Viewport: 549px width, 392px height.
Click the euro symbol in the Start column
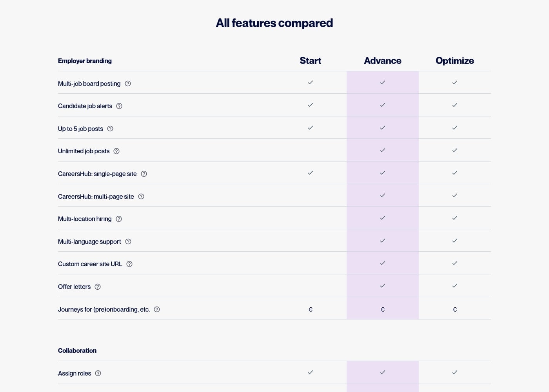[311, 310]
